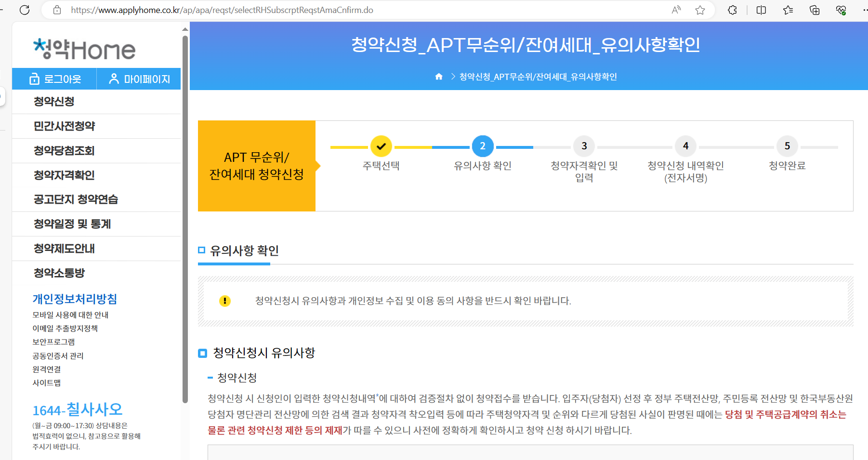Image resolution: width=868 pixels, height=460 pixels.
Task: Open 공고단지 청약연습 menu item
Action: (76, 199)
